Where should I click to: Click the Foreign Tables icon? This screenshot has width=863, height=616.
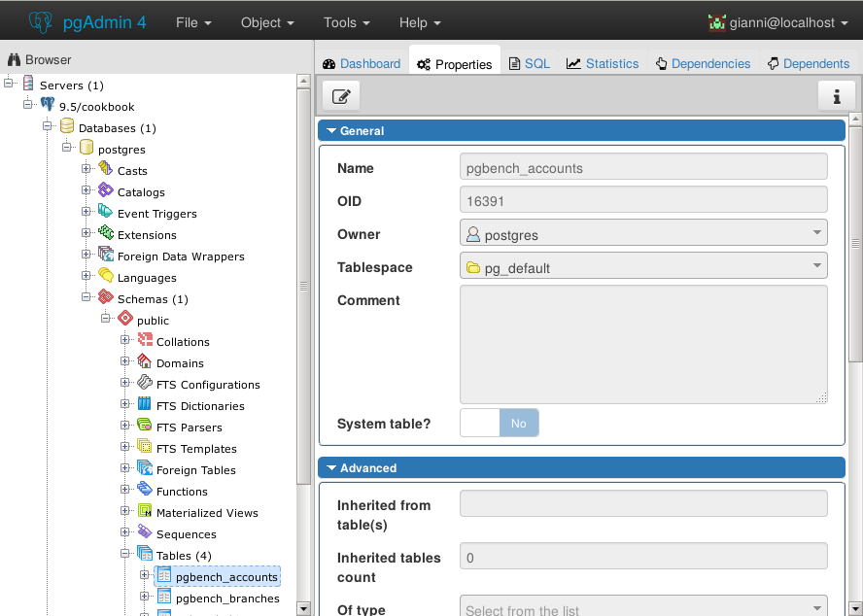point(145,468)
